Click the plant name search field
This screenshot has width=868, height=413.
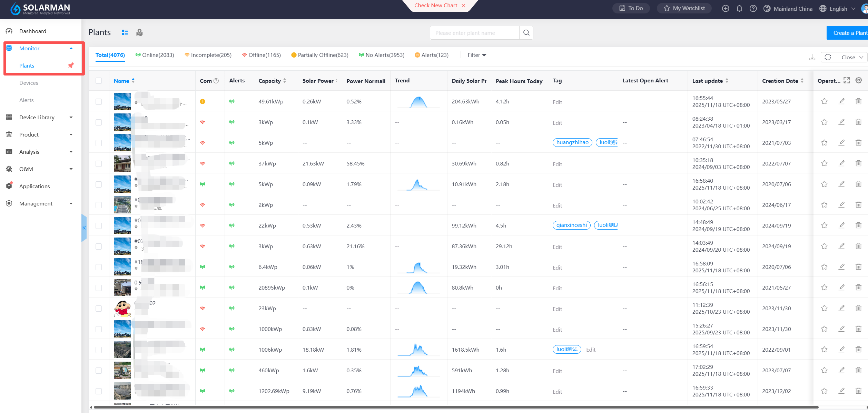474,33
